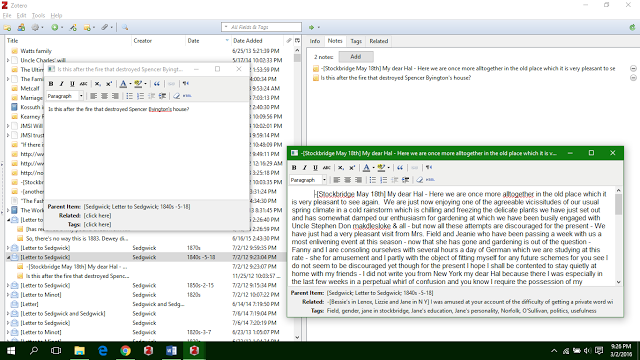Click the bulleted list icon in Byington note editor
640x360 pixels.
(129, 96)
